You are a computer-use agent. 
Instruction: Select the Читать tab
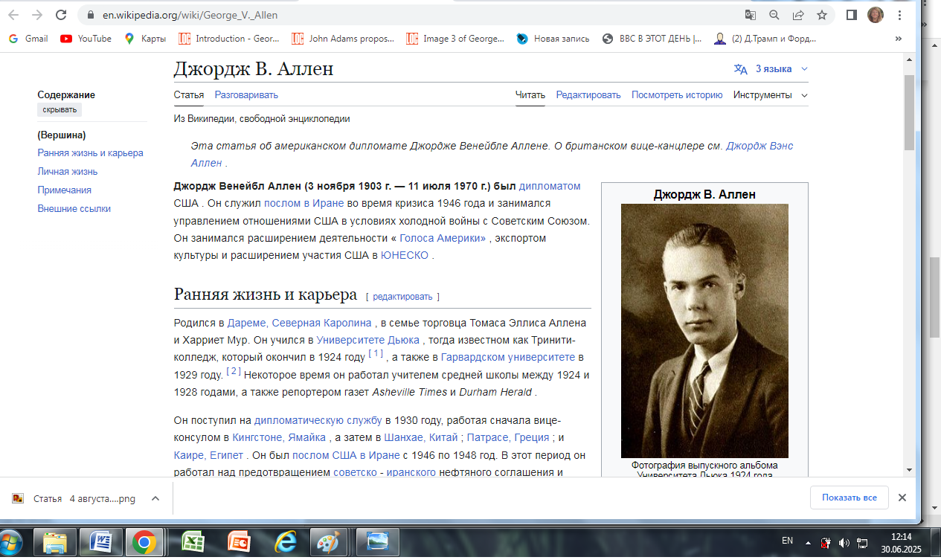[530, 95]
